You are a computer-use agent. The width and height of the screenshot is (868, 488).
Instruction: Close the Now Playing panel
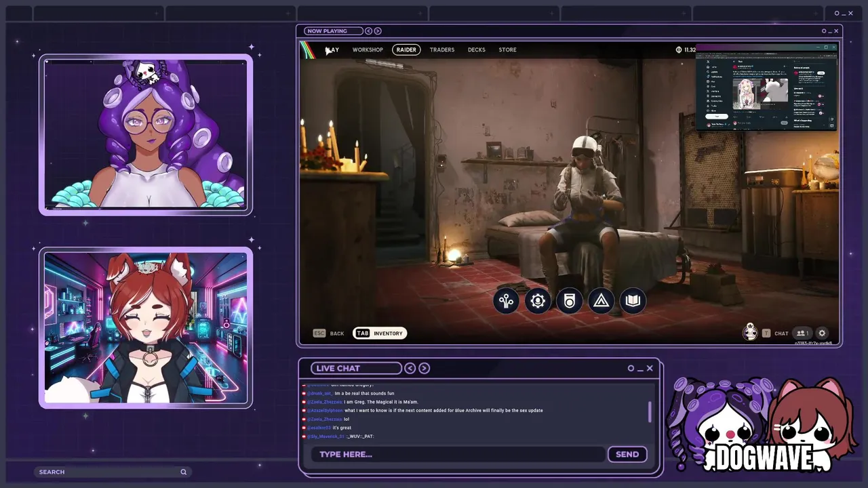pyautogui.click(x=836, y=30)
